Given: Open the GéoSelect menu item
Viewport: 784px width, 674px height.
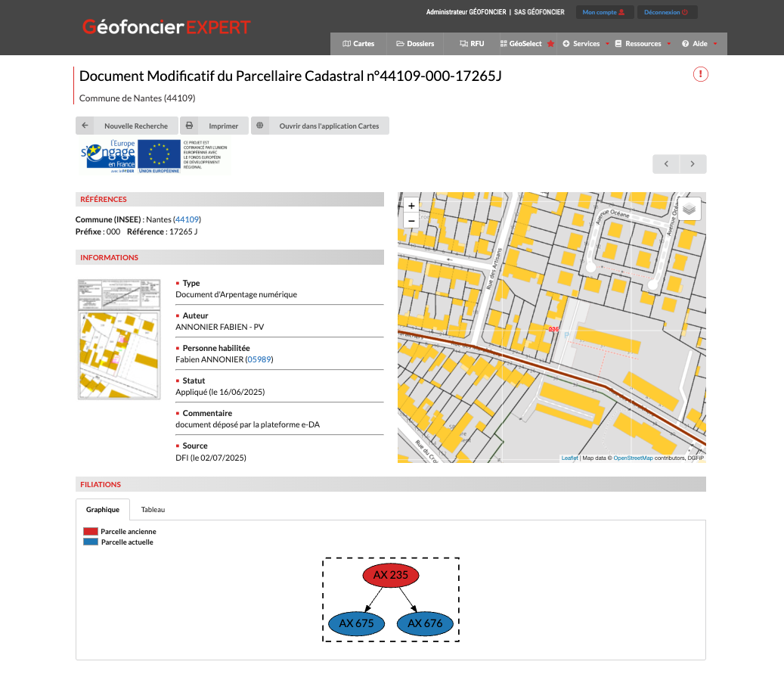Looking at the screenshot, I should click(525, 44).
